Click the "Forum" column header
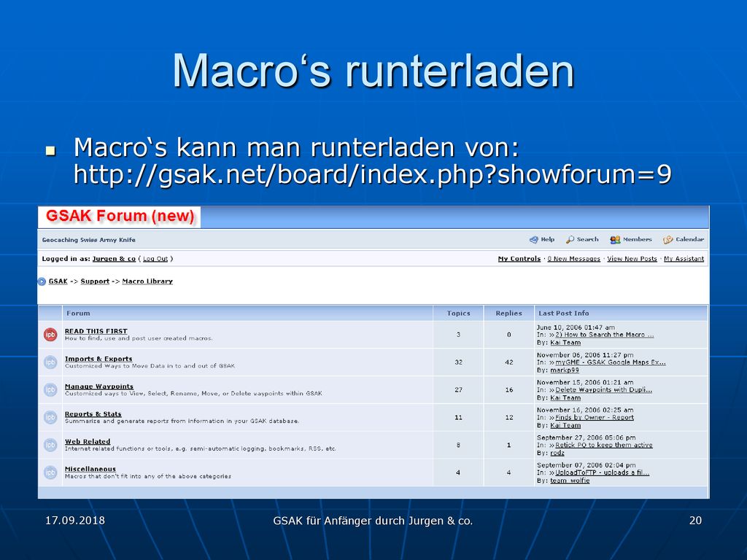 tap(78, 314)
